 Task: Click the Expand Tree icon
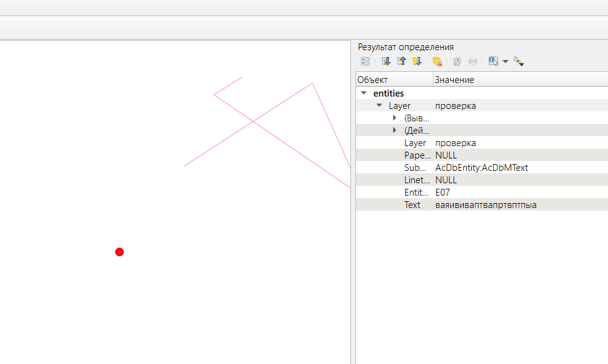point(386,61)
